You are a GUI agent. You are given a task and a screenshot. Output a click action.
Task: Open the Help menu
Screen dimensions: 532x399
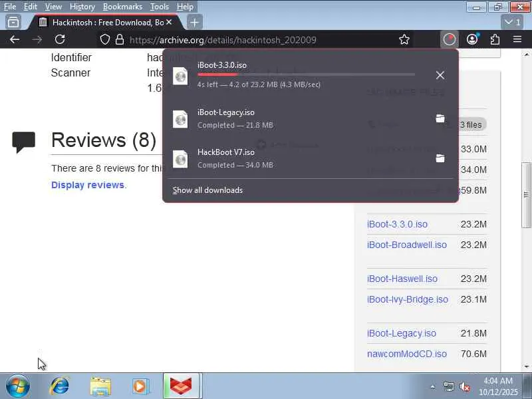coord(185,7)
